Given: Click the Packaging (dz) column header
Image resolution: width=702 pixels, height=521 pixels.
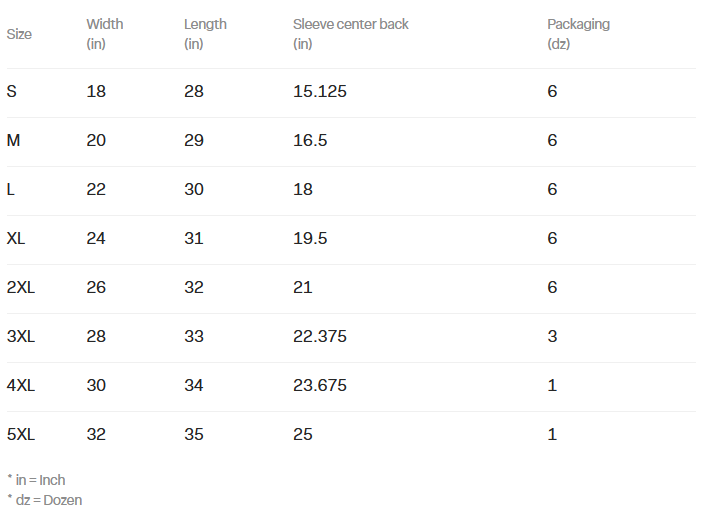Looking at the screenshot, I should tap(578, 34).
